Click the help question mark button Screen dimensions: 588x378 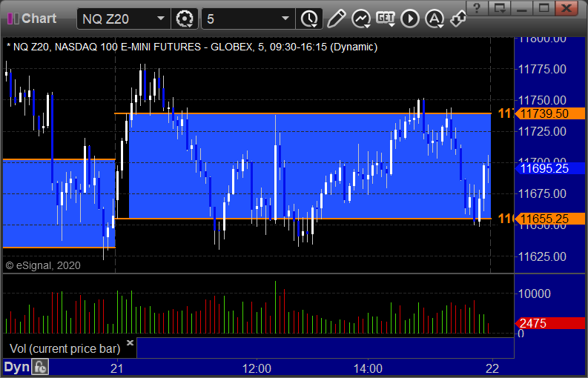[x=477, y=7]
